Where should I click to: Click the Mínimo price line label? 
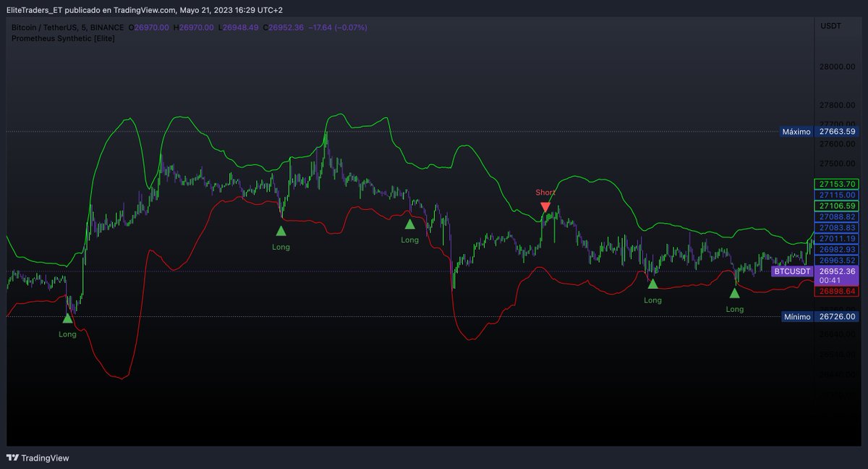point(798,316)
